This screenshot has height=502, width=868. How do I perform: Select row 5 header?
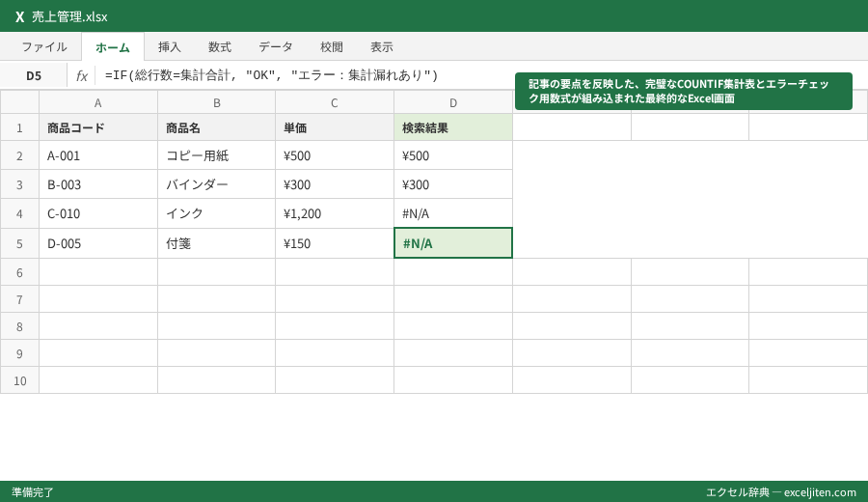[x=19, y=243]
